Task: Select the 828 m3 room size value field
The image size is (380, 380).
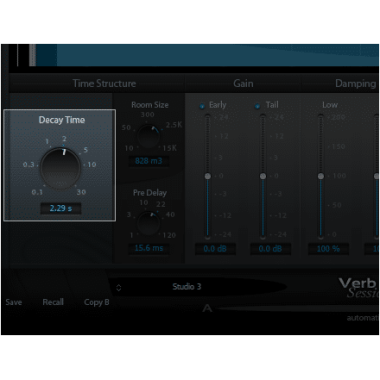Action: [x=149, y=161]
